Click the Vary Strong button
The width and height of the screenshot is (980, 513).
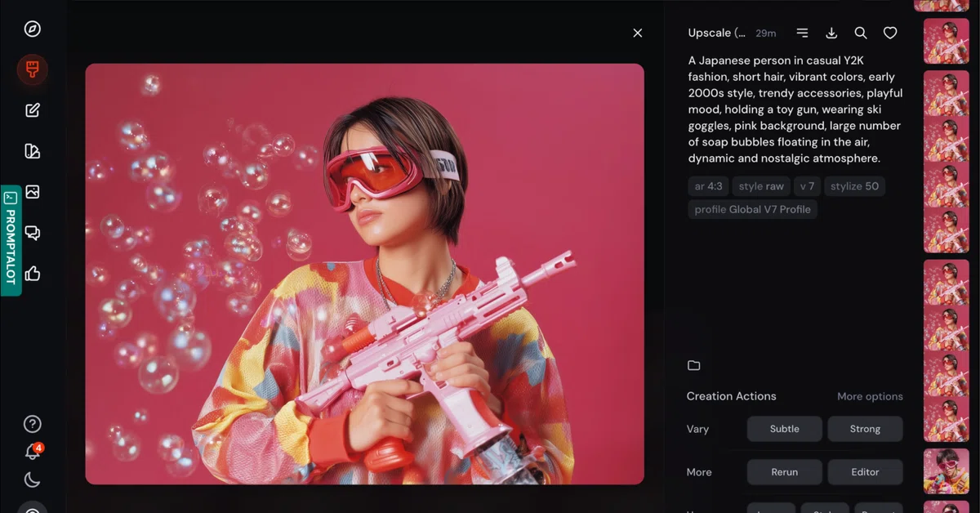(x=865, y=429)
